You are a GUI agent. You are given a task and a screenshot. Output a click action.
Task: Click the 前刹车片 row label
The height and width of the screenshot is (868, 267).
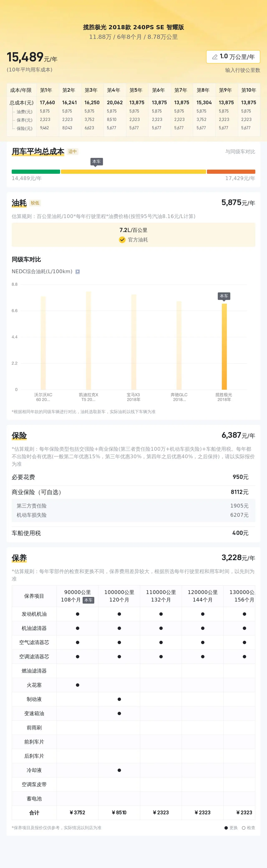point(34,742)
